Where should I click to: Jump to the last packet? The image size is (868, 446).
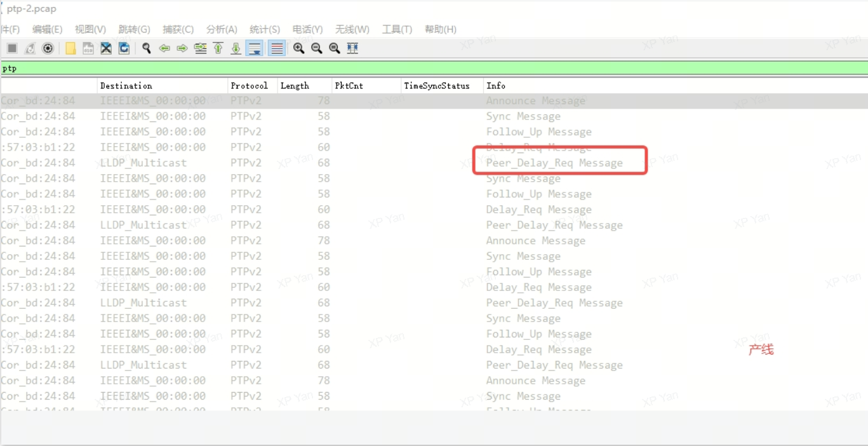[x=236, y=48]
